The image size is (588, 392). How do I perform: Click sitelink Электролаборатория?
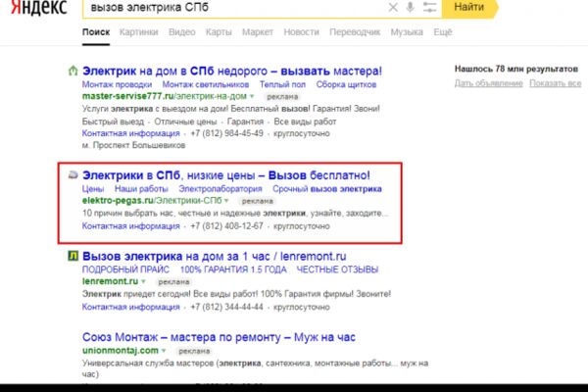(x=220, y=189)
